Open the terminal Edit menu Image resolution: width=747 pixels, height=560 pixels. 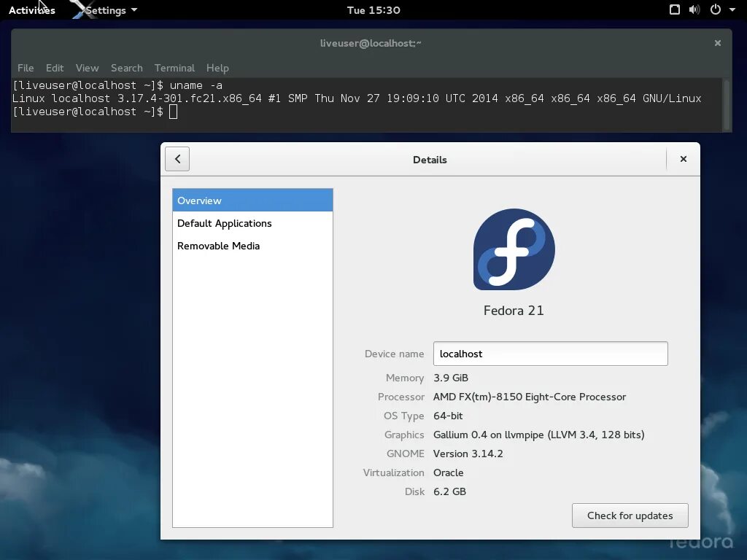click(55, 68)
